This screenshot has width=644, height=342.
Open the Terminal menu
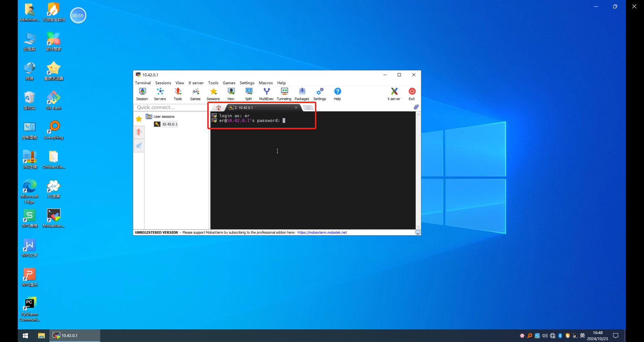[x=143, y=83]
